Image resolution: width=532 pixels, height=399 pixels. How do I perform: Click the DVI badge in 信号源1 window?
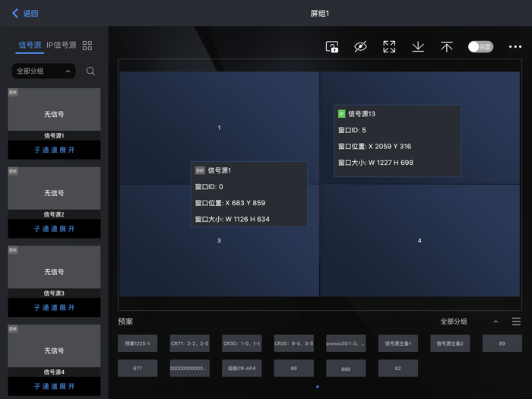[x=200, y=170]
